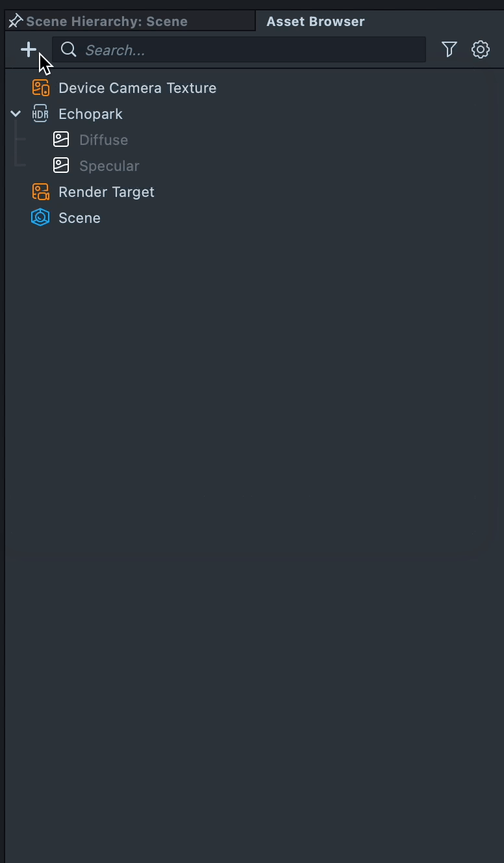Click the pin icon beside Scene Hierarchy
The image size is (504, 863).
(15, 21)
